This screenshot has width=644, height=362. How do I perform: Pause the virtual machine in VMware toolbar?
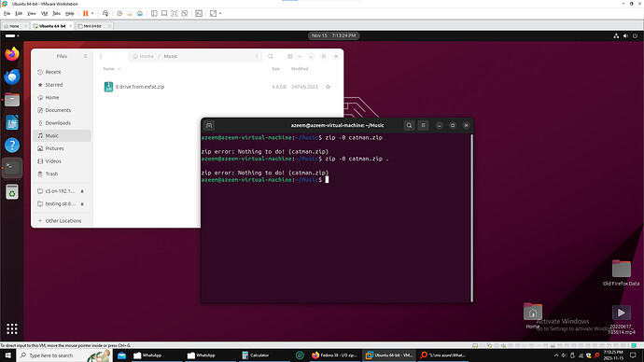86,14
